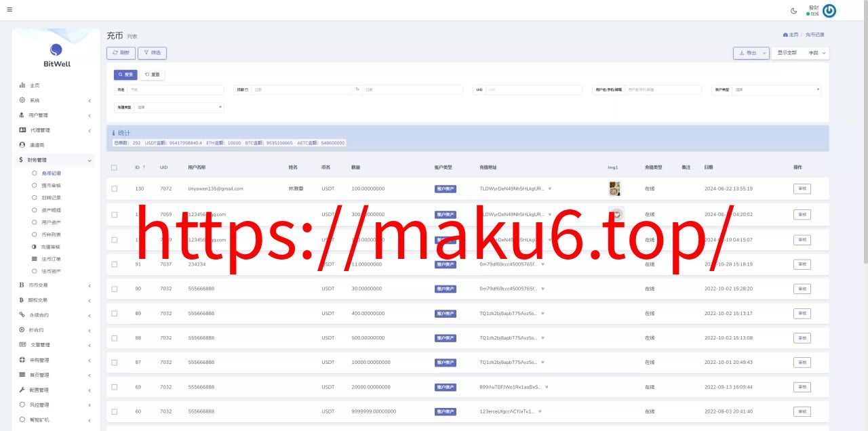Check the row with ID 130
The width and height of the screenshot is (868, 431).
115,189
